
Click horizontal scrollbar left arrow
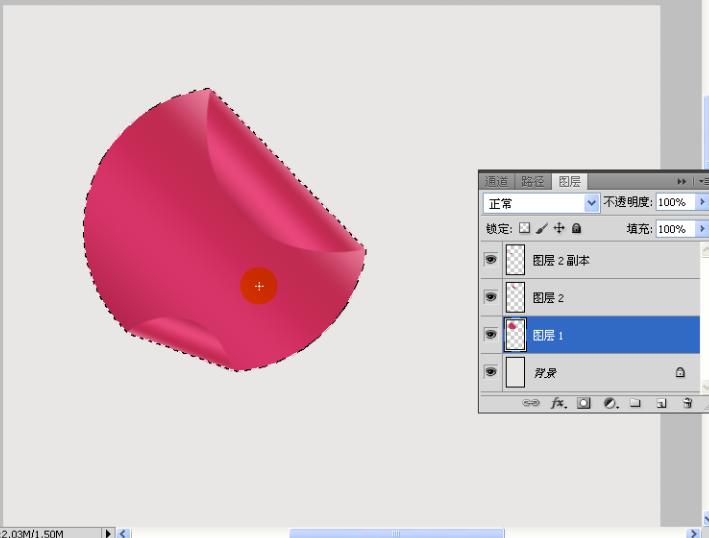pos(123,533)
